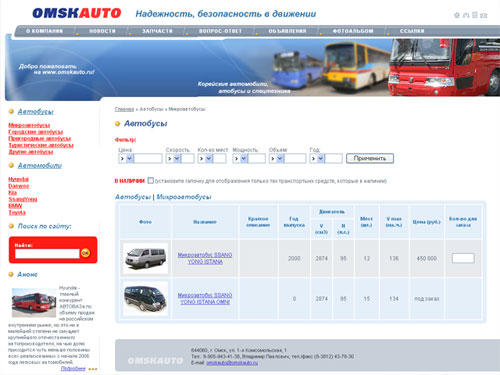500x375 pixels.
Task: Click the Подробнее link under Анонс
Action: pyautogui.click(x=73, y=368)
